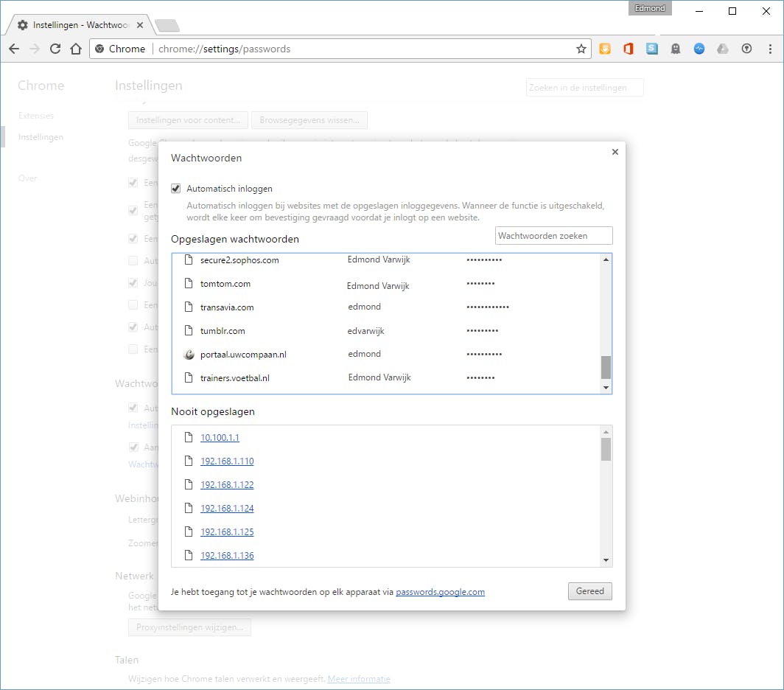Click the page icon next to tumblr.com
Image resolution: width=784 pixels, height=690 pixels.
coord(189,331)
